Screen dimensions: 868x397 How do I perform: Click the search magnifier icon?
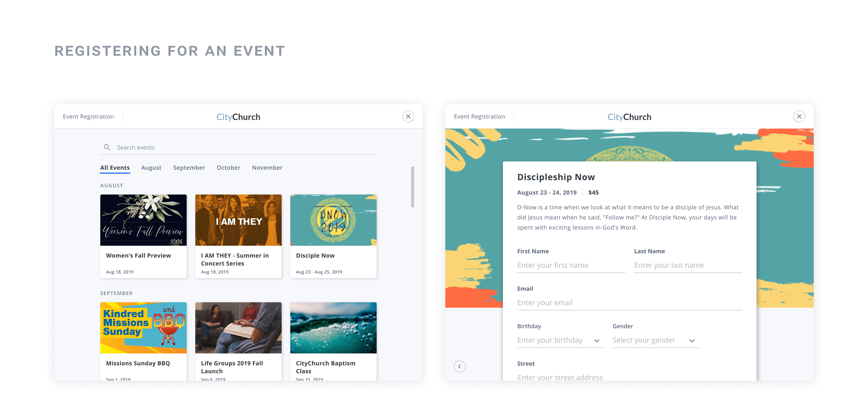click(107, 147)
